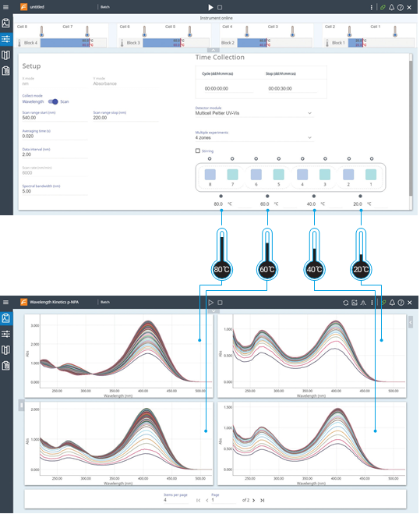The image size is (420, 514).
Task: Open settings sliders icon in Wavelength Kinetics window
Action: (x=6, y=334)
